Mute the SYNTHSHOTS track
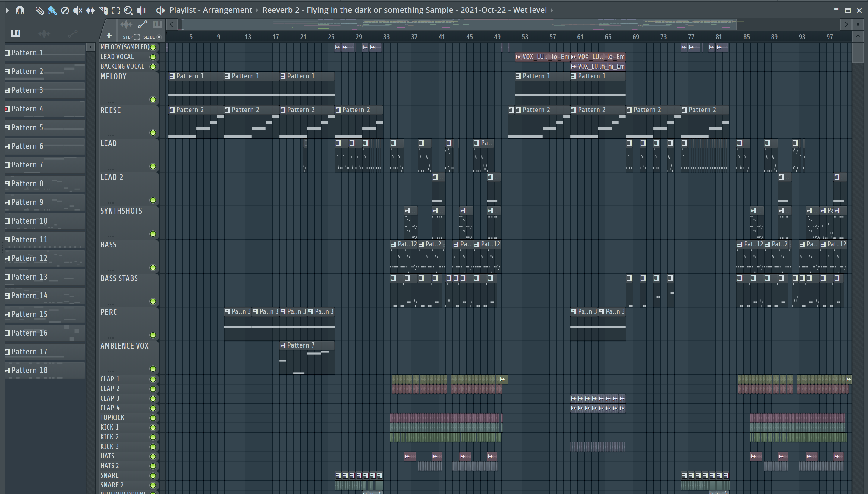This screenshot has width=868, height=494. point(153,234)
